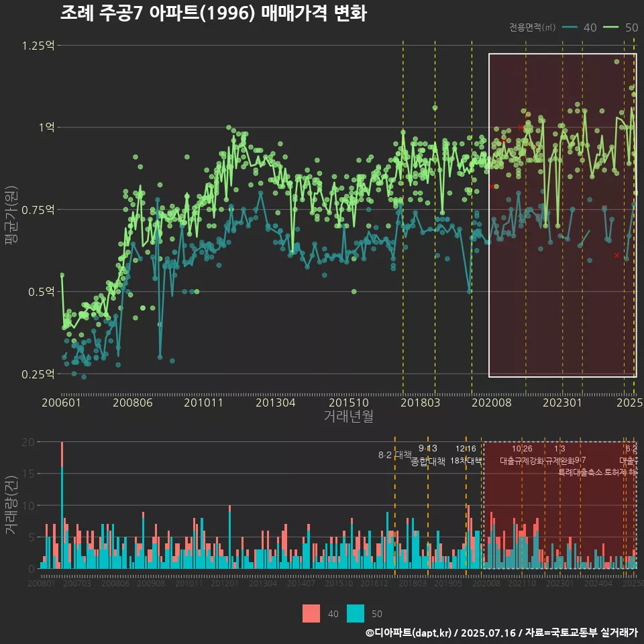Click the red 40 swatch in the bottom legend

311,613
